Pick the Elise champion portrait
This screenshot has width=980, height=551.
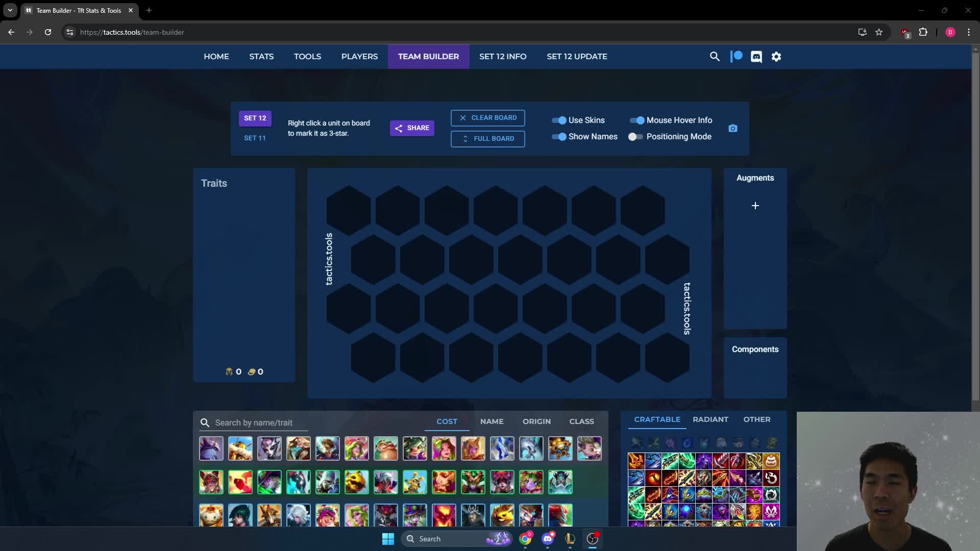tap(269, 448)
